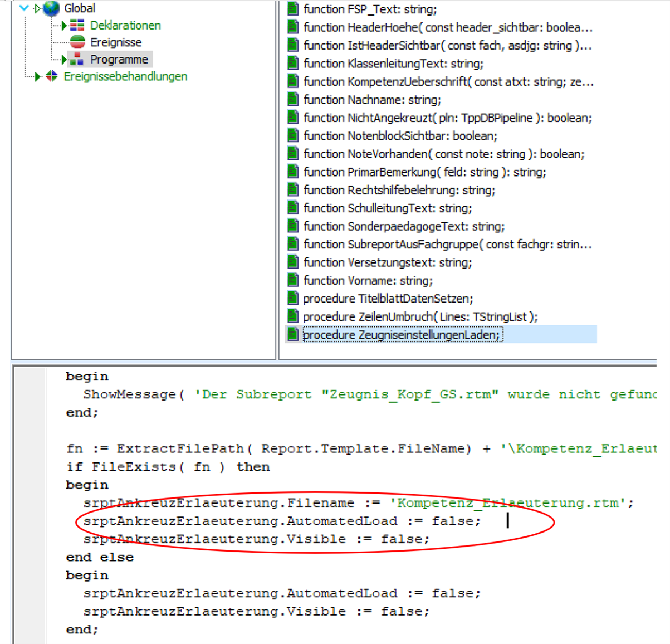The image size is (670, 644).
Task: Select function HeaderHoehe in the list
Action: tap(447, 27)
